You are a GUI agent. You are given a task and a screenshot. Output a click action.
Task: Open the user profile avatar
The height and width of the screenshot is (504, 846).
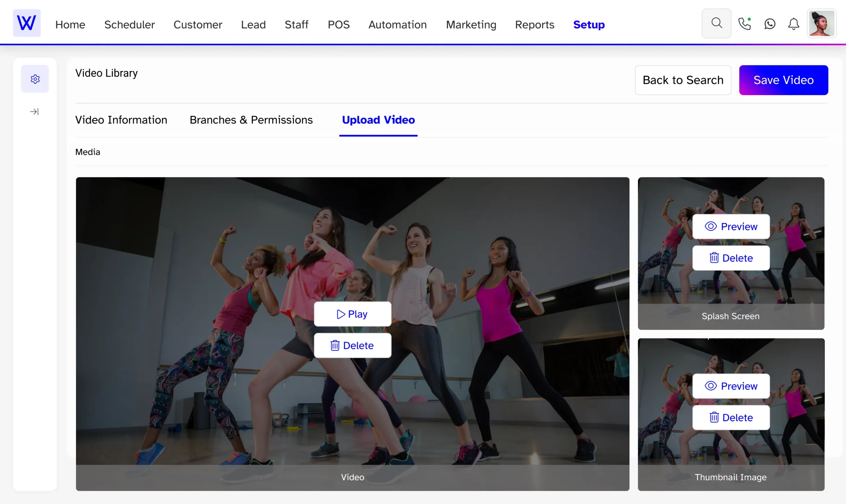click(821, 23)
